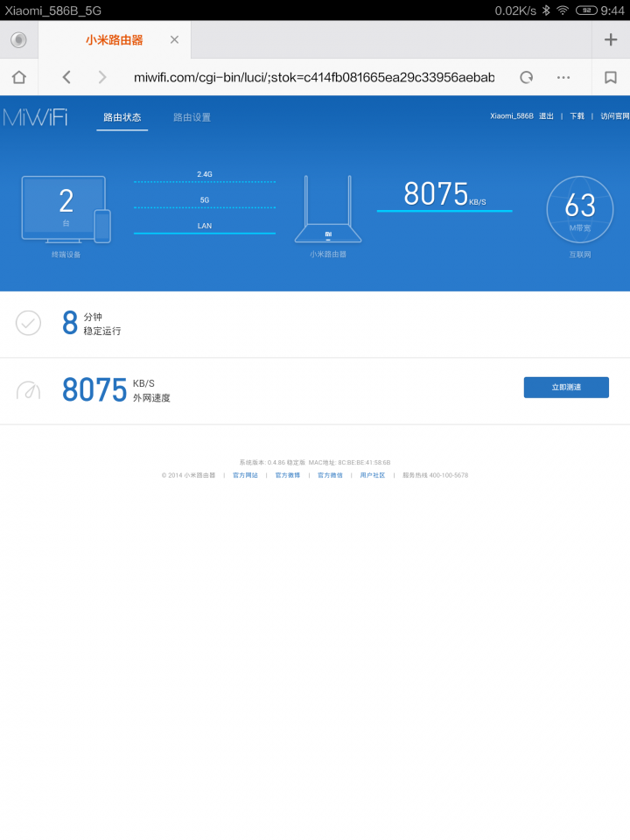The width and height of the screenshot is (630, 840).
Task: Open the 官方网站 footer link
Action: click(x=245, y=475)
